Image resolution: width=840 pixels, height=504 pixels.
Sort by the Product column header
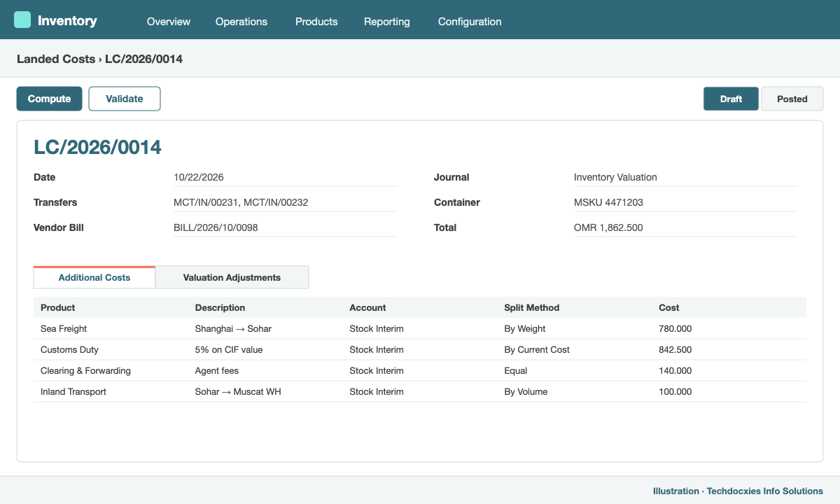click(x=58, y=307)
